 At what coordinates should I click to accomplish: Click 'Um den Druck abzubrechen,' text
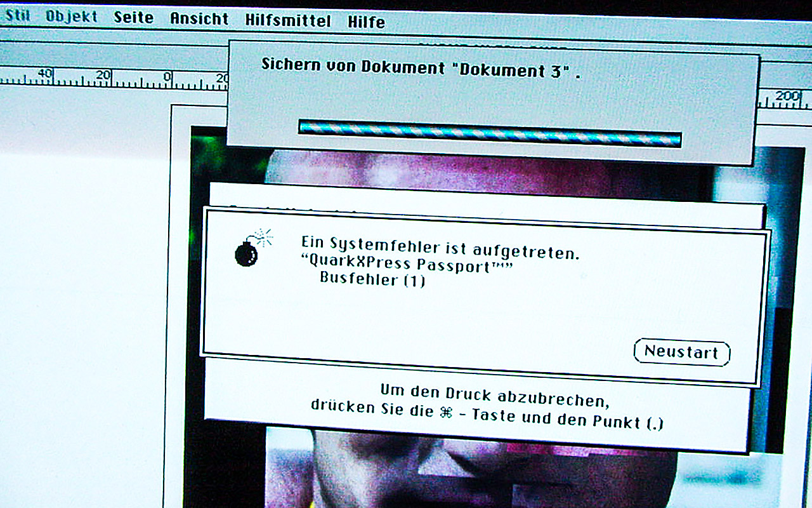pos(495,395)
